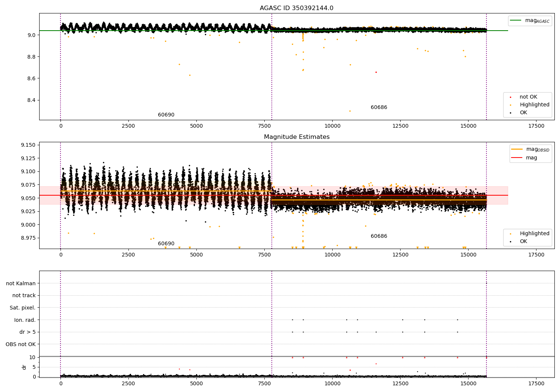Click the 10 tick on the dr axis

[x=32, y=357]
